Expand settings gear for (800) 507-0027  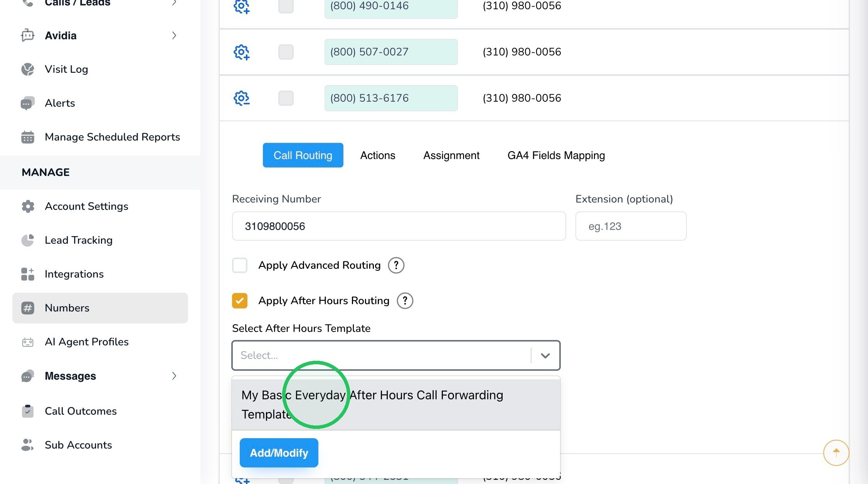click(x=242, y=52)
